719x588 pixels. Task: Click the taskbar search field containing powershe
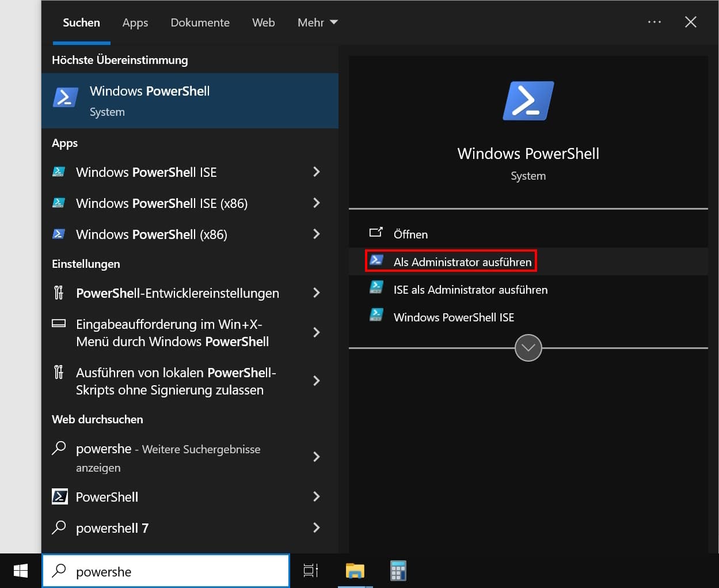(166, 571)
